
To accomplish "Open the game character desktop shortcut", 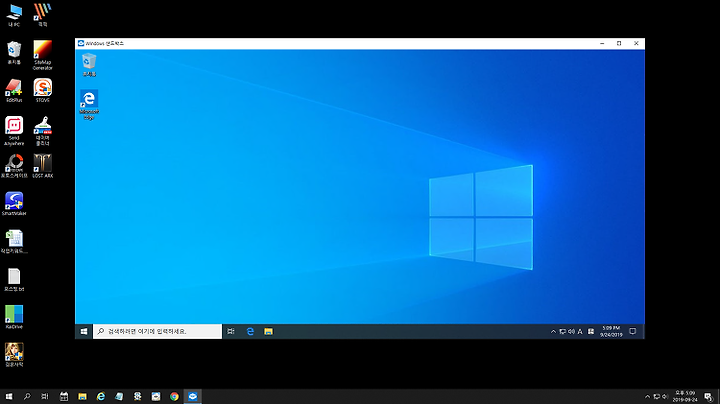I will 14,355.
